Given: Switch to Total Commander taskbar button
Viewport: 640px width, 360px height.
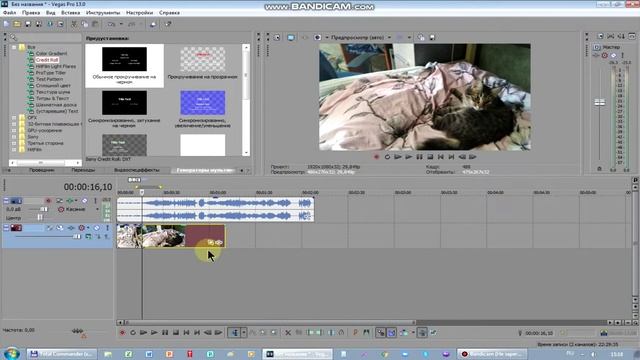Looking at the screenshot, I should pos(62,354).
